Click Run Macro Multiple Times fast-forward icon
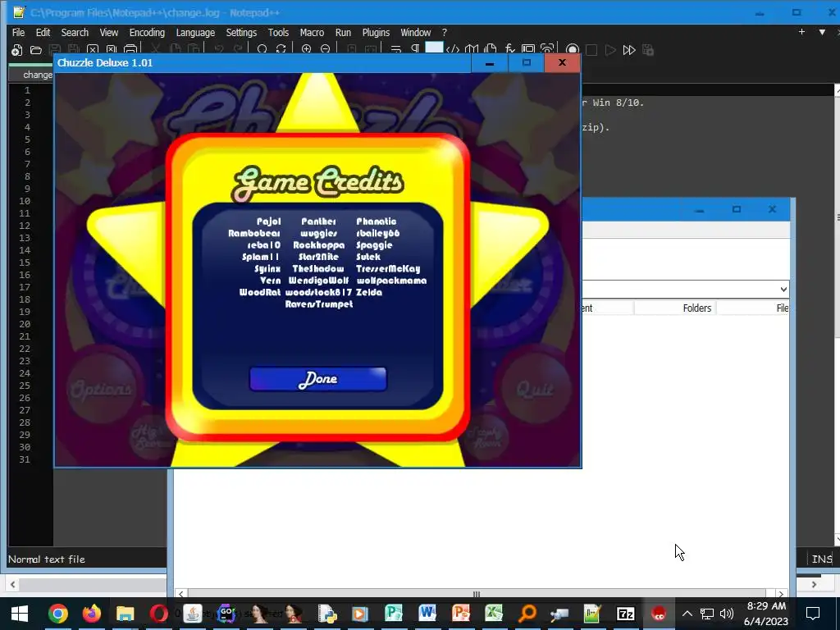840x630 pixels. [x=629, y=50]
